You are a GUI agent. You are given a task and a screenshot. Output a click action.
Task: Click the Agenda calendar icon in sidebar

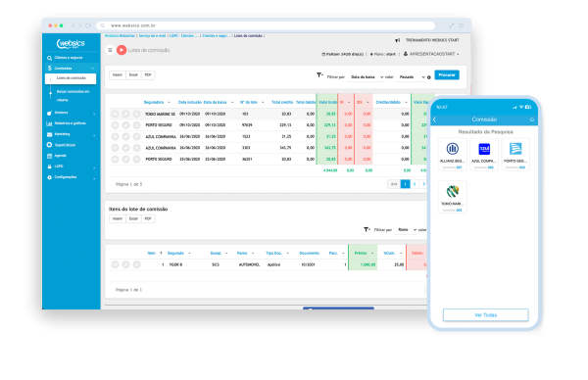point(49,156)
